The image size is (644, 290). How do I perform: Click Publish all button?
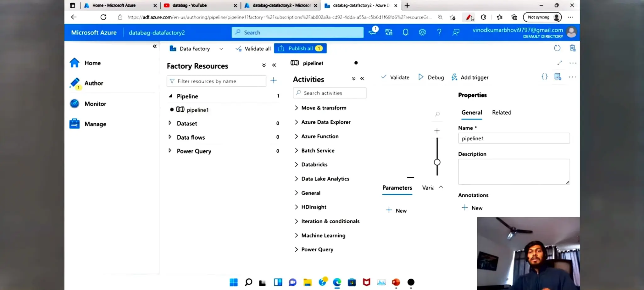pyautogui.click(x=300, y=48)
